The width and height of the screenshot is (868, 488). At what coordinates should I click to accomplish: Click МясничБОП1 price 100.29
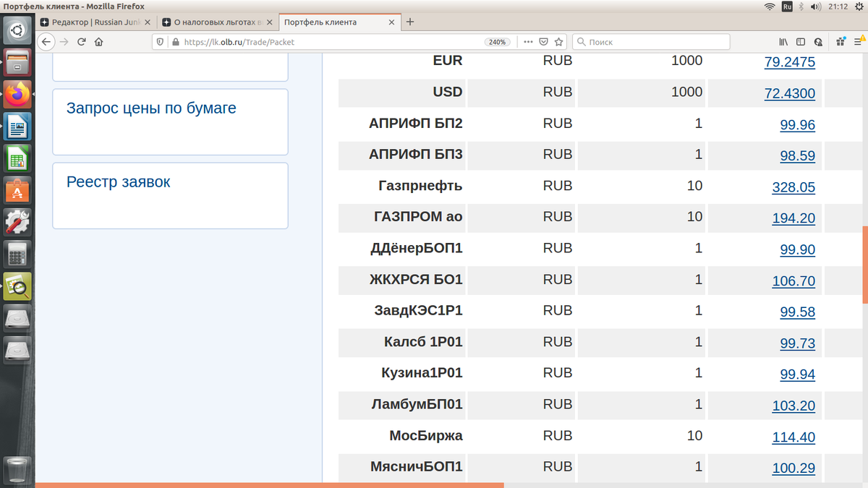coord(793,468)
